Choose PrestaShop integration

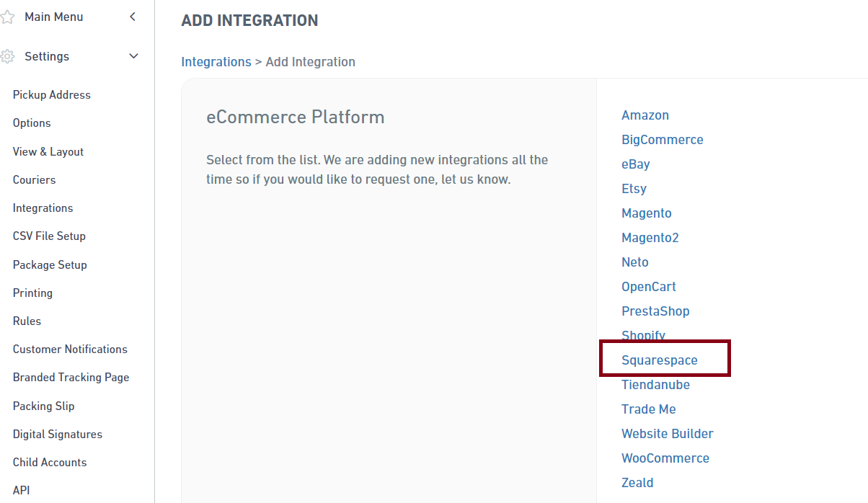[655, 311]
